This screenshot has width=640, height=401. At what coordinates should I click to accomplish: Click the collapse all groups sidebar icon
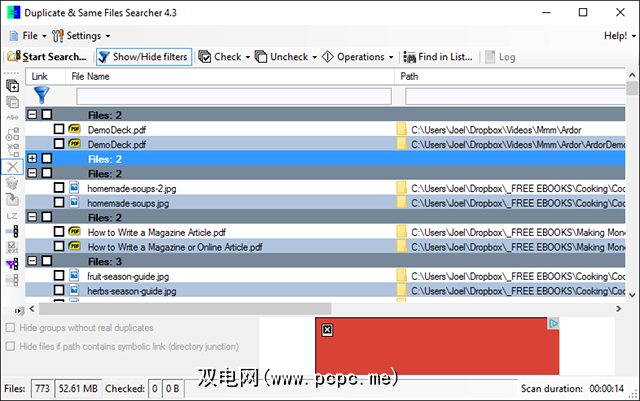click(12, 102)
